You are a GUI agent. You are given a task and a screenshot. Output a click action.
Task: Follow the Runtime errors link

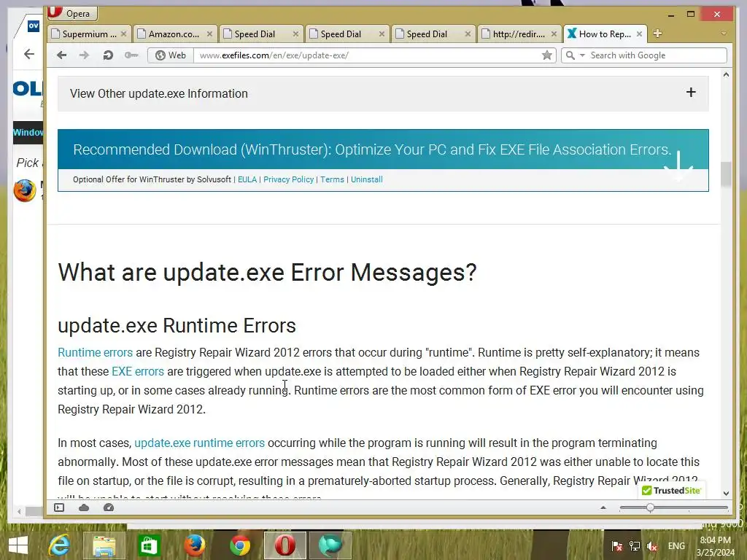click(x=96, y=352)
